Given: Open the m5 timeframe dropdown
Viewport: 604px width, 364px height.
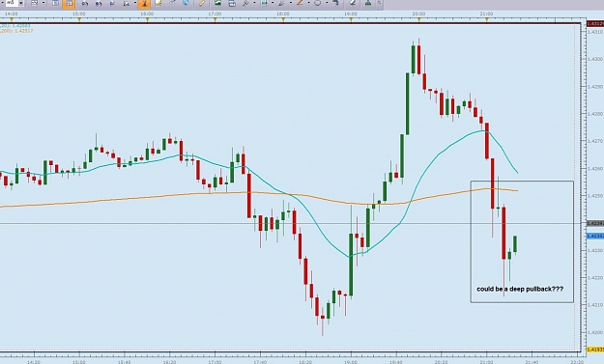Looking at the screenshot, I should [20, 3].
